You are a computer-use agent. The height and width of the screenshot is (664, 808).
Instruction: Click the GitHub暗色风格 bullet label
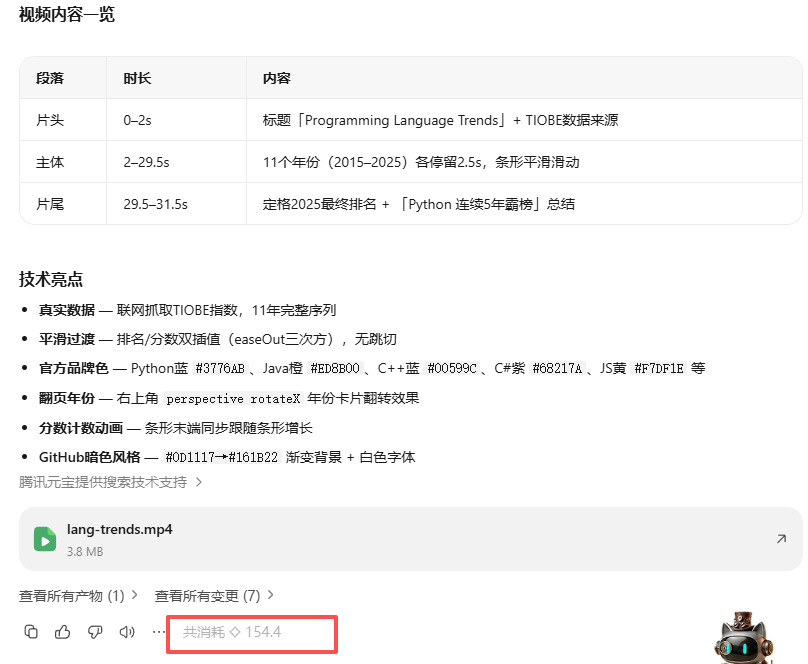click(x=90, y=457)
